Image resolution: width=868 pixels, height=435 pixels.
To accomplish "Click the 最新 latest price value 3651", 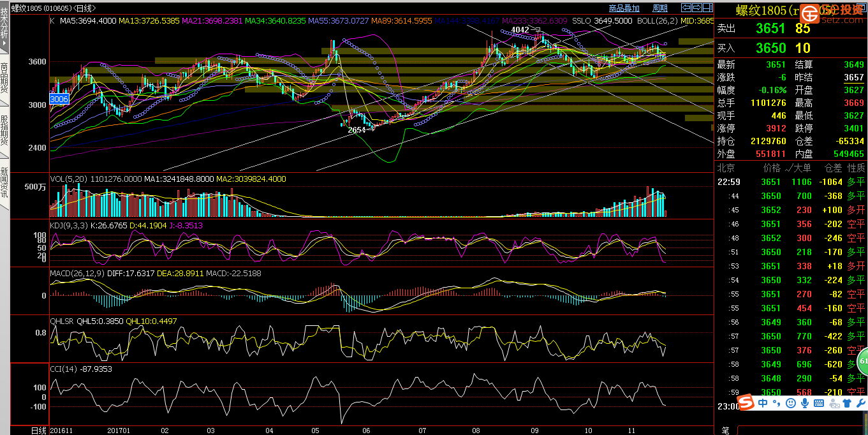I will [776, 64].
